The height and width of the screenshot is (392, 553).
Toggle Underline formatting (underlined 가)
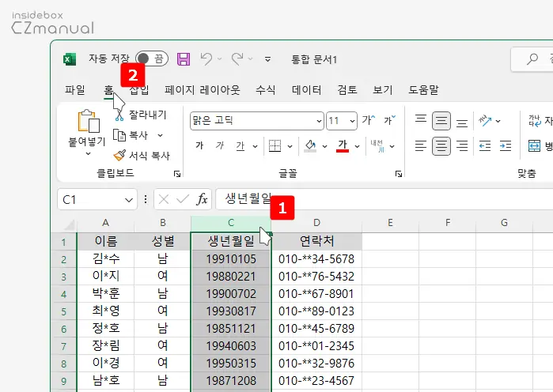(x=241, y=145)
